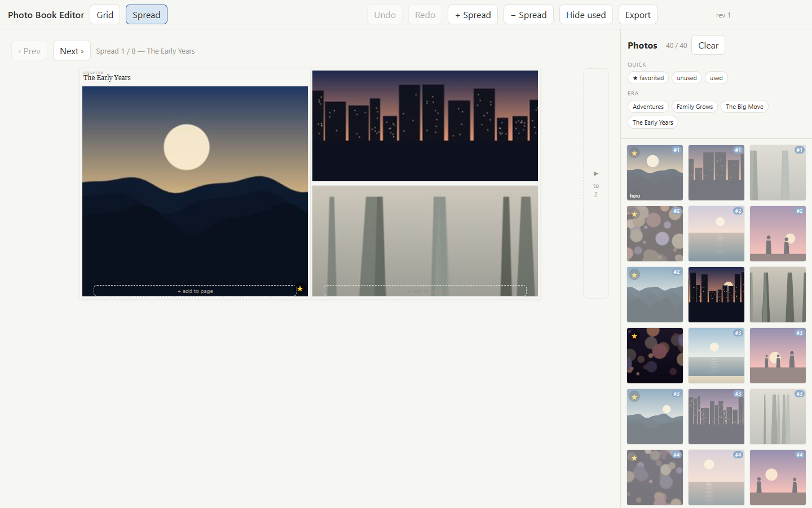Filter photos by favorited

648,78
